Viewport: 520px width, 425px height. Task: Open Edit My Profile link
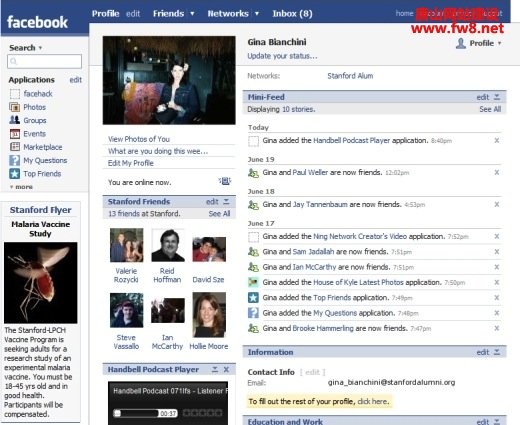pyautogui.click(x=131, y=163)
